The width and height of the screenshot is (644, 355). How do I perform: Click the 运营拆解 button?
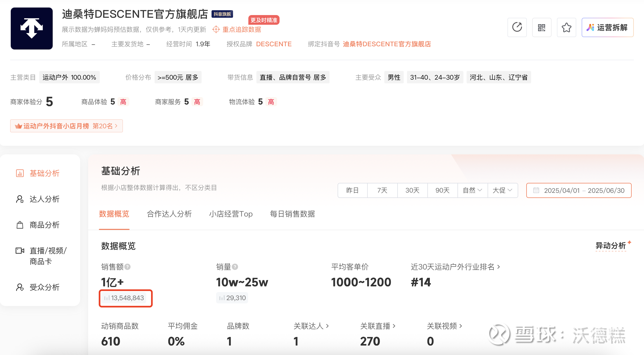click(607, 27)
